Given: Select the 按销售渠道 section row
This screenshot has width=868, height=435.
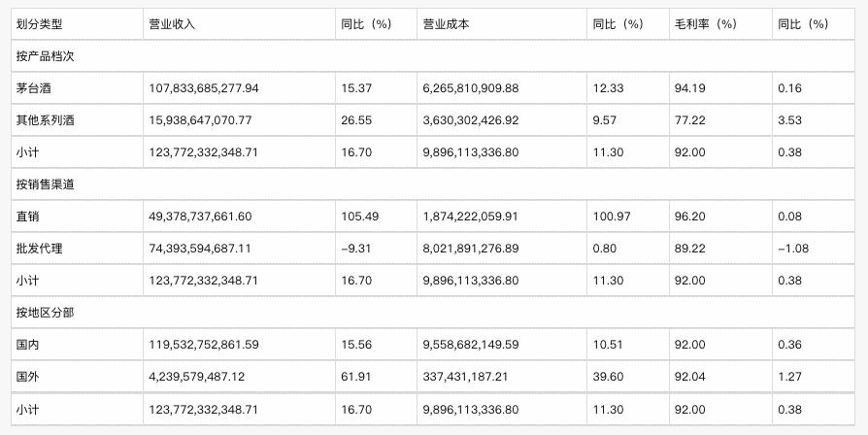Looking at the screenshot, I should coord(45,184).
